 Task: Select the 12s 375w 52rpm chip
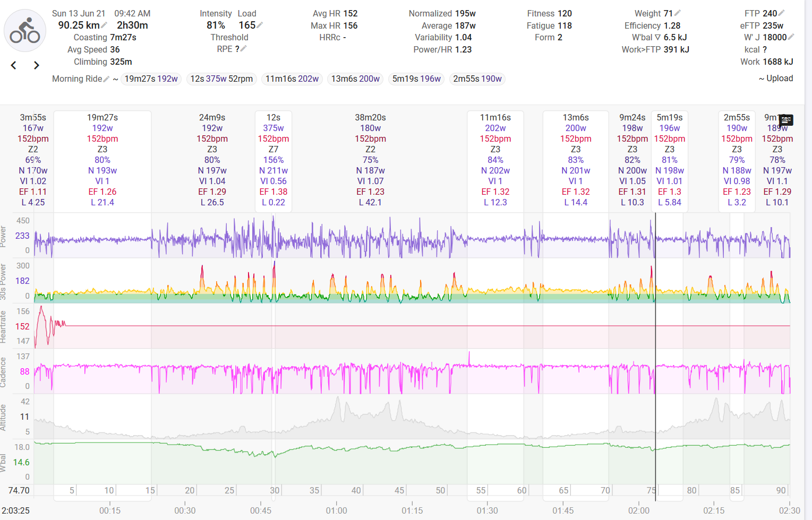point(221,79)
